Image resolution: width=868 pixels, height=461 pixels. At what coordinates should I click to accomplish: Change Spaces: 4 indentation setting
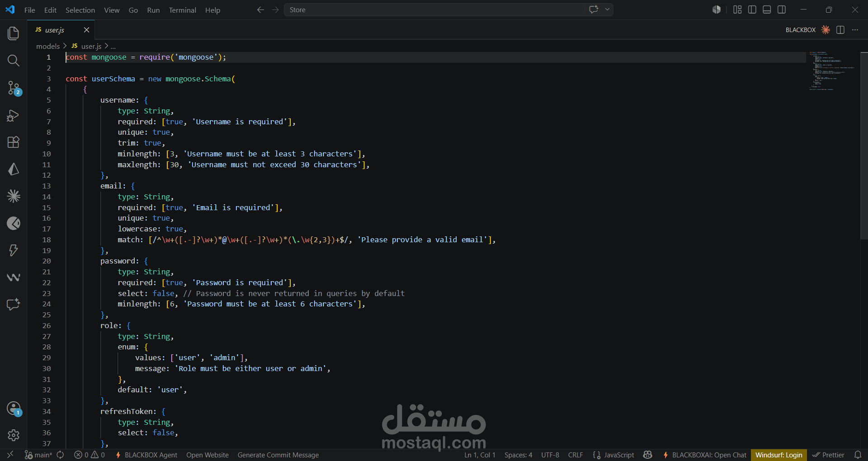point(518,455)
